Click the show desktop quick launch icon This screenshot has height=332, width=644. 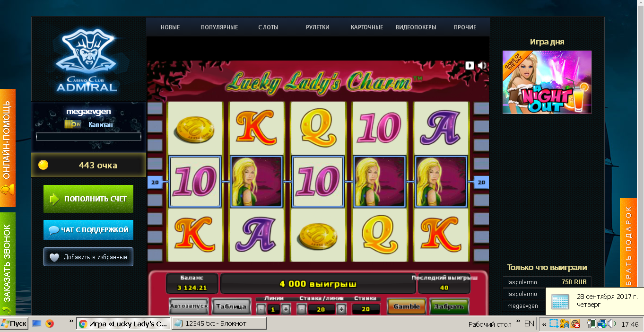point(37,324)
